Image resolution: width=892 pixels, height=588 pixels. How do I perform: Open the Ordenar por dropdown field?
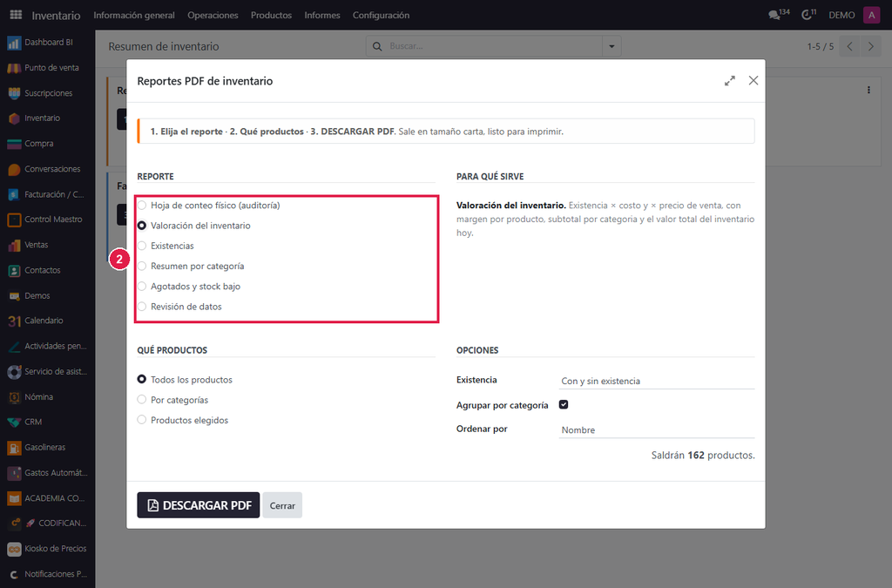(657, 430)
